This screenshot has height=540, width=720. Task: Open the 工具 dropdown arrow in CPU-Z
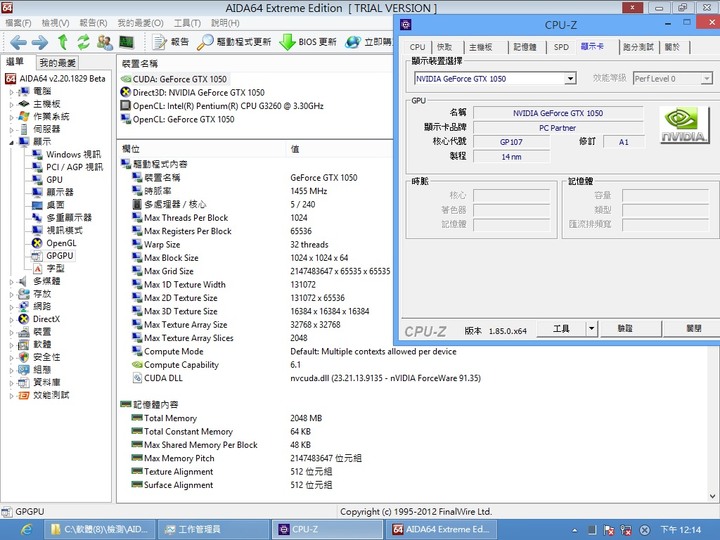coord(591,329)
